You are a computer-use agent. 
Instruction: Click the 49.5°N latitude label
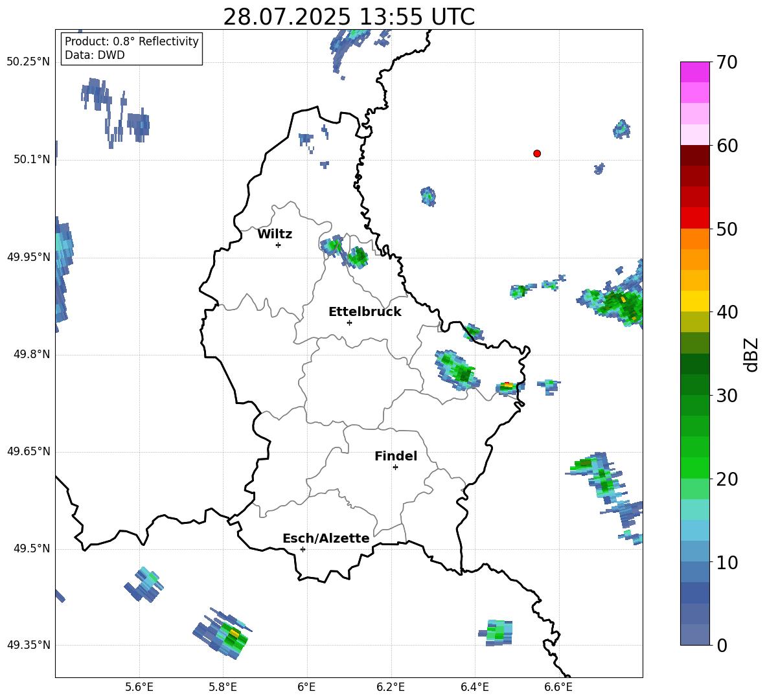31,549
